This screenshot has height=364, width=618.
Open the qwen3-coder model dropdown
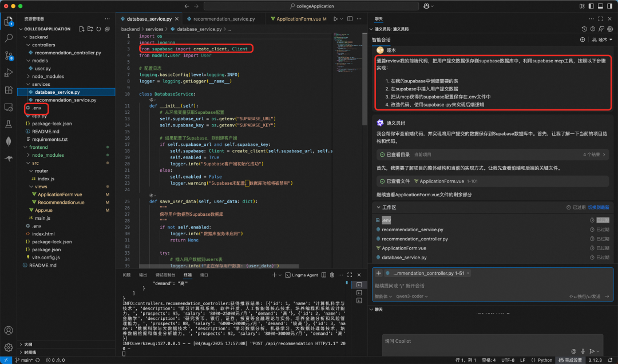tap(412, 296)
